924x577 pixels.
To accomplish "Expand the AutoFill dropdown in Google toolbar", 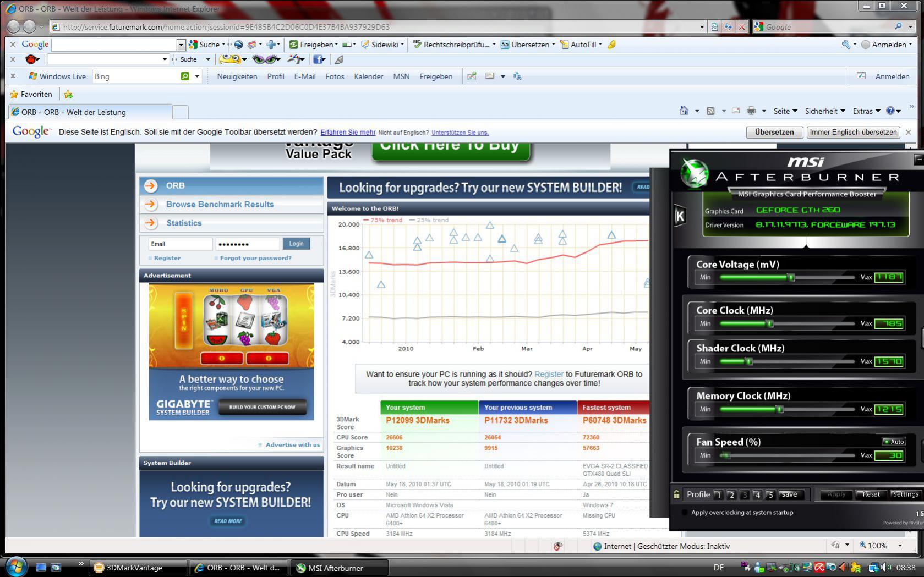I will coord(600,45).
